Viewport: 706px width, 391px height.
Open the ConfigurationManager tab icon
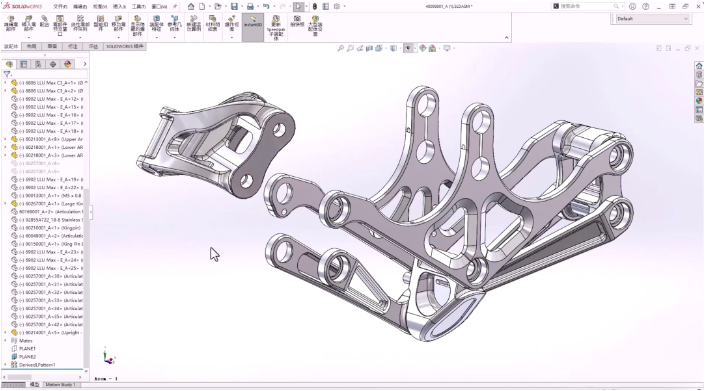coord(38,64)
